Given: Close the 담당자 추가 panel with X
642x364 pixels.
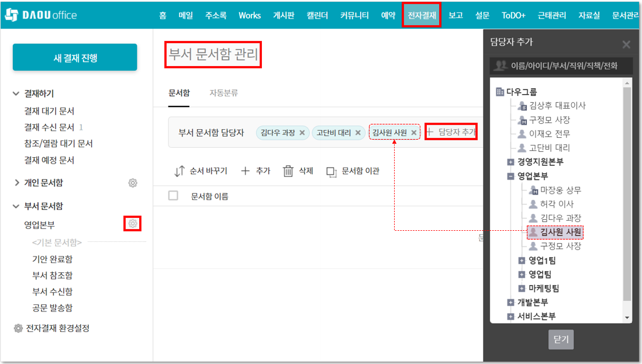Looking at the screenshot, I should click(x=626, y=44).
